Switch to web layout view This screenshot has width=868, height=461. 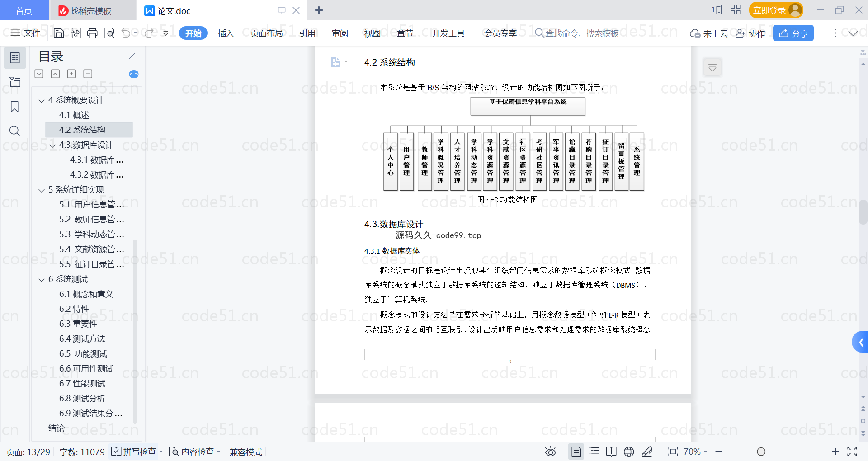(x=629, y=452)
